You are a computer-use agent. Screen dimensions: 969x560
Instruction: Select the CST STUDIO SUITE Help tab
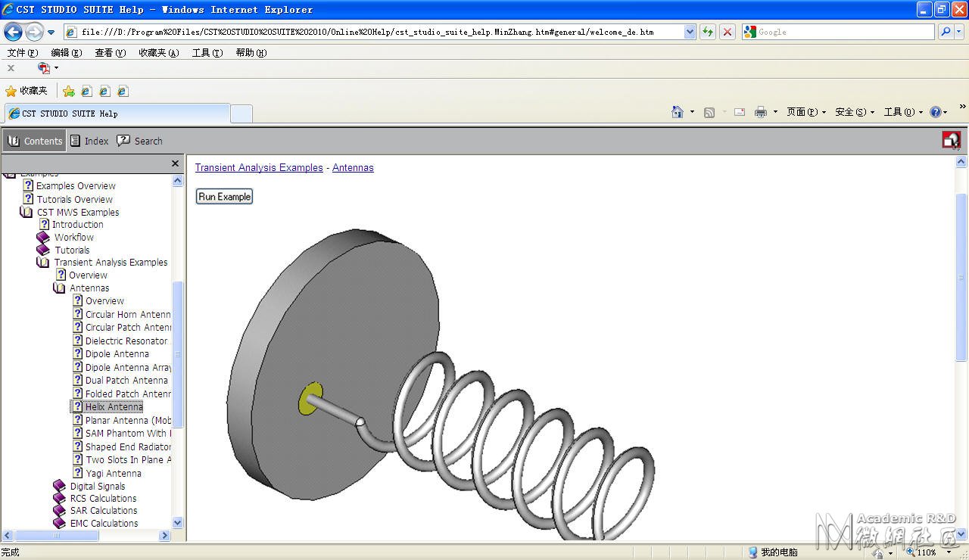coord(117,114)
